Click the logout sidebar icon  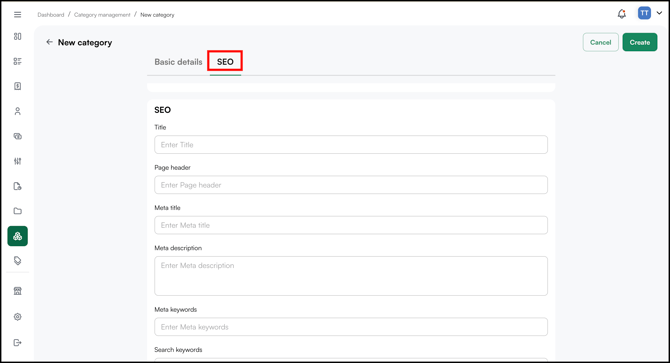[18, 343]
